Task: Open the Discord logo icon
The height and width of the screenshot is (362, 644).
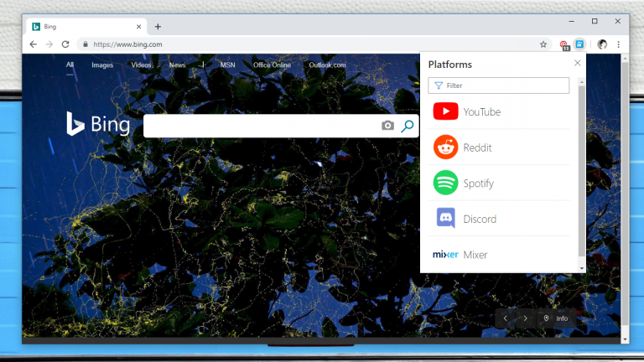Action: point(445,218)
